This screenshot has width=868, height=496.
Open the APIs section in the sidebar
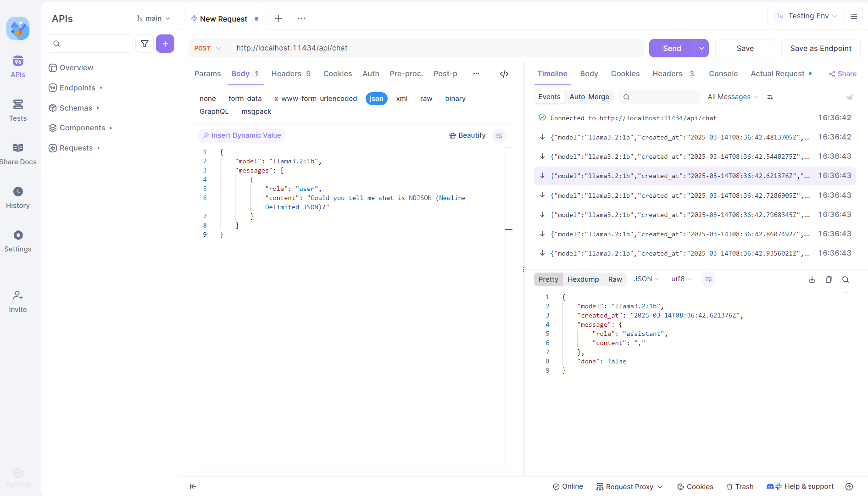point(18,67)
